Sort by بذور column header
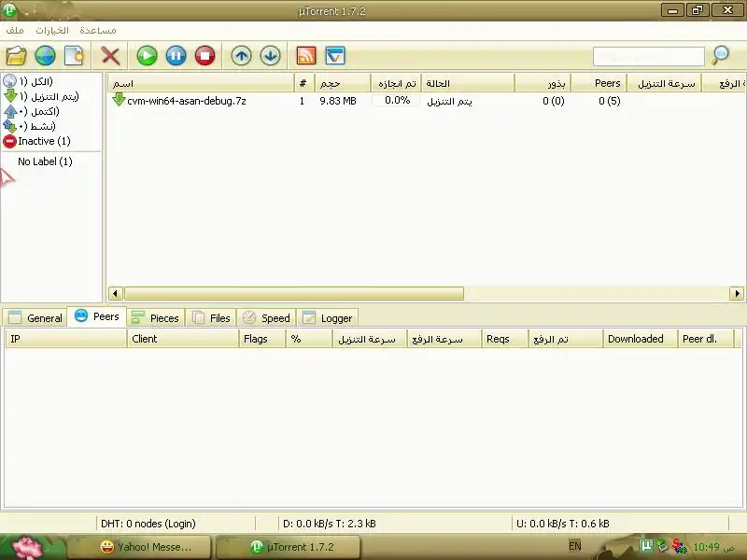 pos(543,83)
